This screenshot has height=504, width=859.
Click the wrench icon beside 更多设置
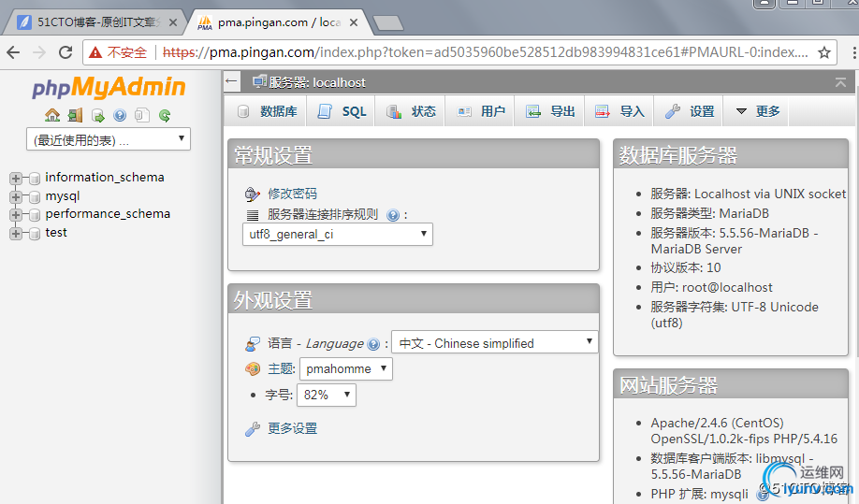click(253, 429)
